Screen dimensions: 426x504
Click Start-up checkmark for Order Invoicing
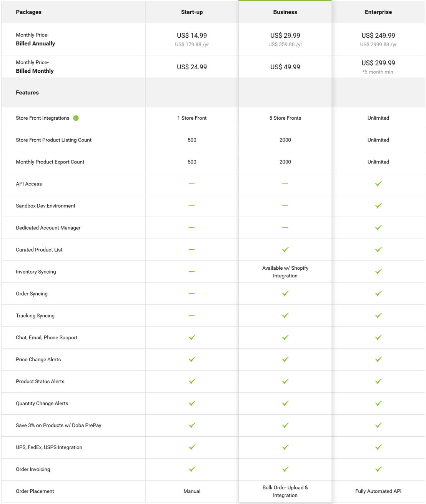click(x=192, y=469)
